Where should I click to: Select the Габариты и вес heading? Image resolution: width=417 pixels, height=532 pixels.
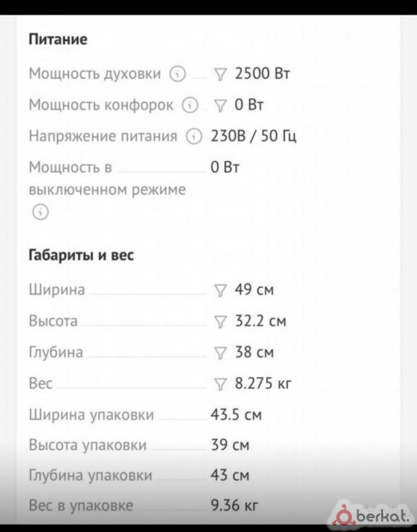[x=81, y=255]
